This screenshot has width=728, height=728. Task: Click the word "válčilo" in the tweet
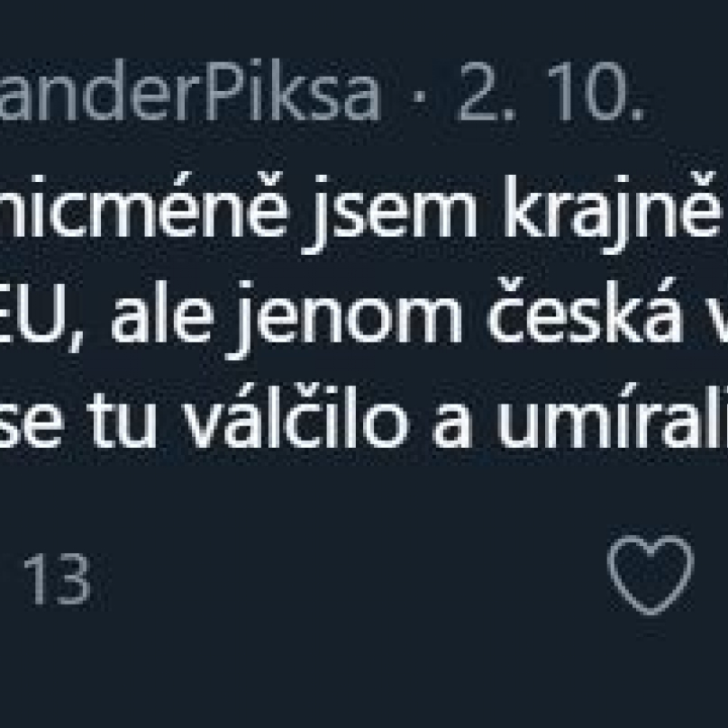click(296, 416)
